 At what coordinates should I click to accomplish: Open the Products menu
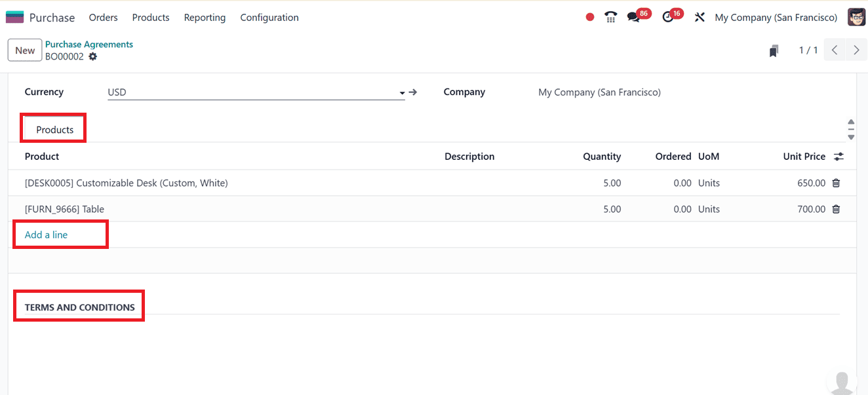(x=150, y=18)
